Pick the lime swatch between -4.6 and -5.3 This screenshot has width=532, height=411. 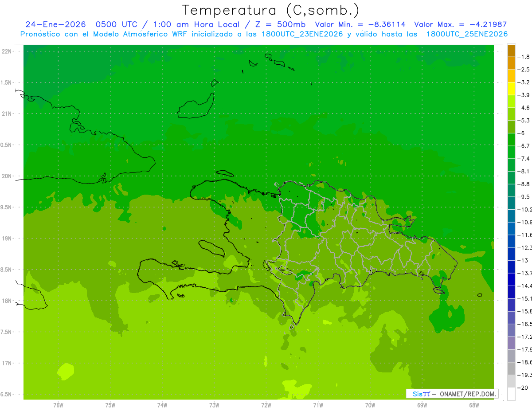pos(511,114)
